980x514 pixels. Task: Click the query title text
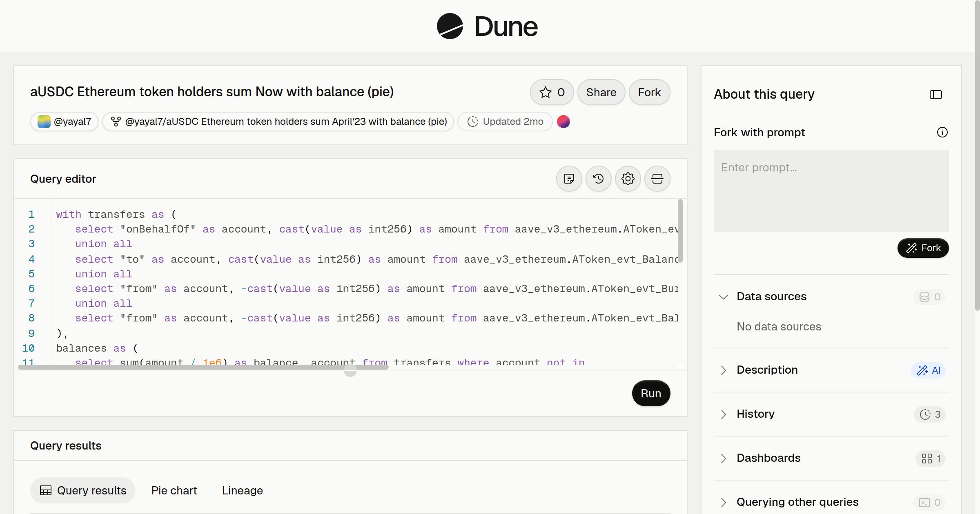tap(212, 92)
